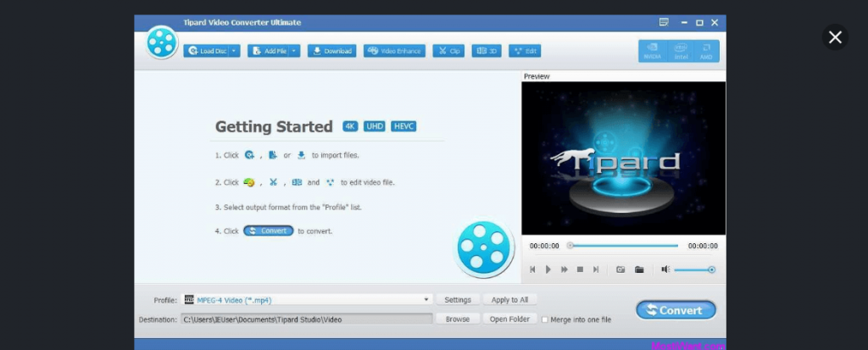
Task: Open the menu icon in title bar
Action: coord(665,22)
